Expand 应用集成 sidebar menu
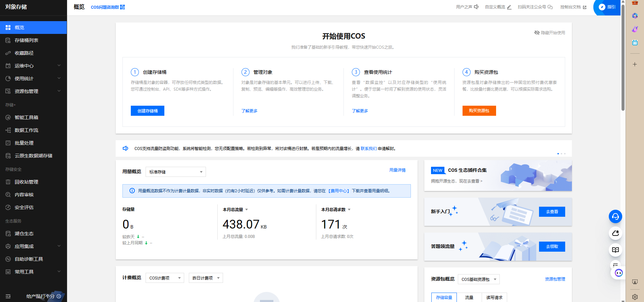Screen dimensions: 644x302 pyautogui.click(x=33, y=246)
